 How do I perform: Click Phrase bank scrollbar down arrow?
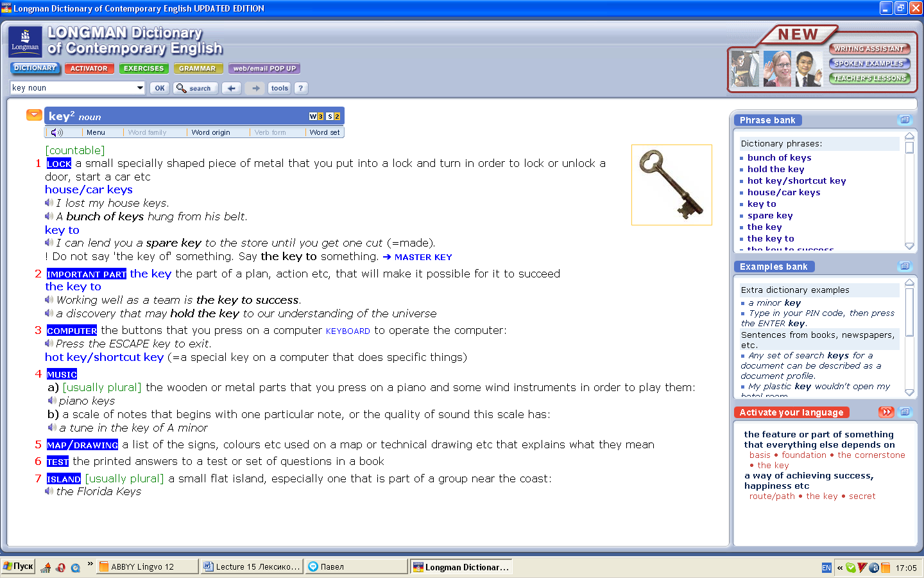pyautogui.click(x=909, y=246)
